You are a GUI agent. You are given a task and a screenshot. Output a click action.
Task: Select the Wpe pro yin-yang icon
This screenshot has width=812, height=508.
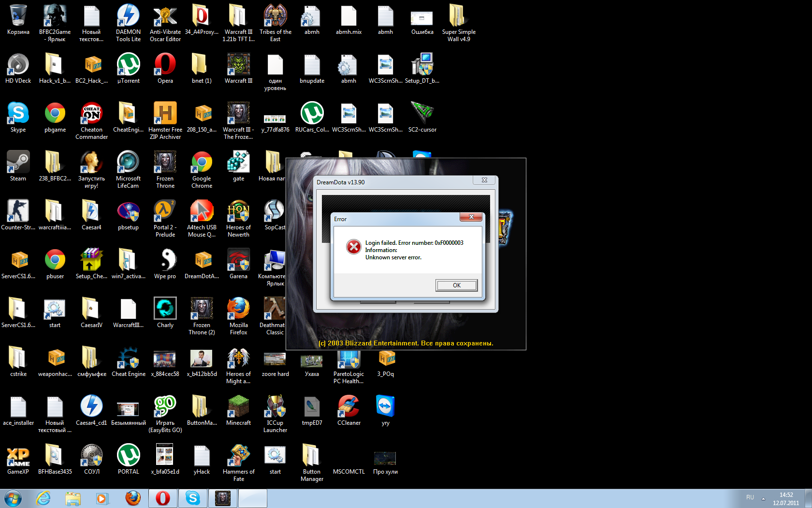[x=165, y=264]
